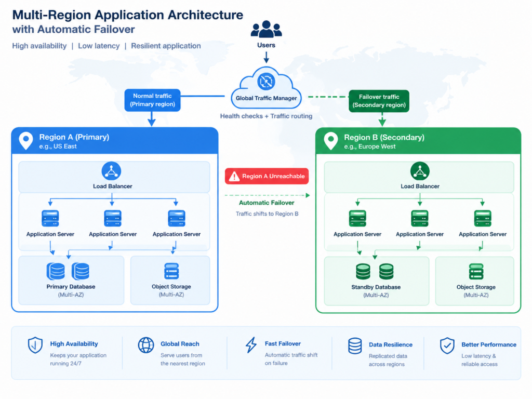Click Replicated data across regions text

click(388, 360)
